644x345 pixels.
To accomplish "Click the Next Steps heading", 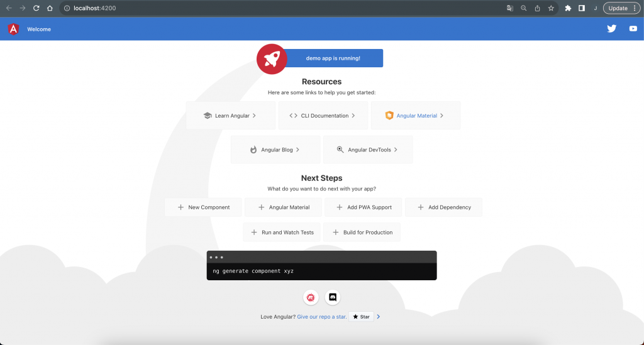I will tap(321, 178).
